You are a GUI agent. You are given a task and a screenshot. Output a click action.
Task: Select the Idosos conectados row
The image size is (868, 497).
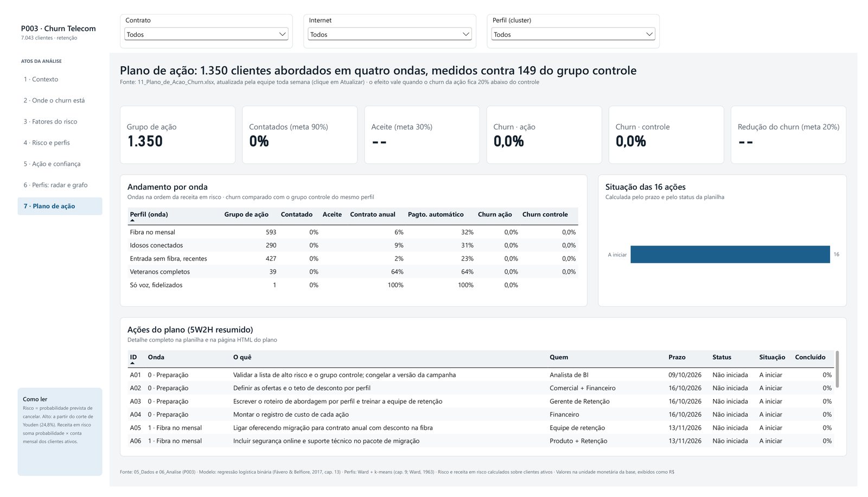coord(353,246)
